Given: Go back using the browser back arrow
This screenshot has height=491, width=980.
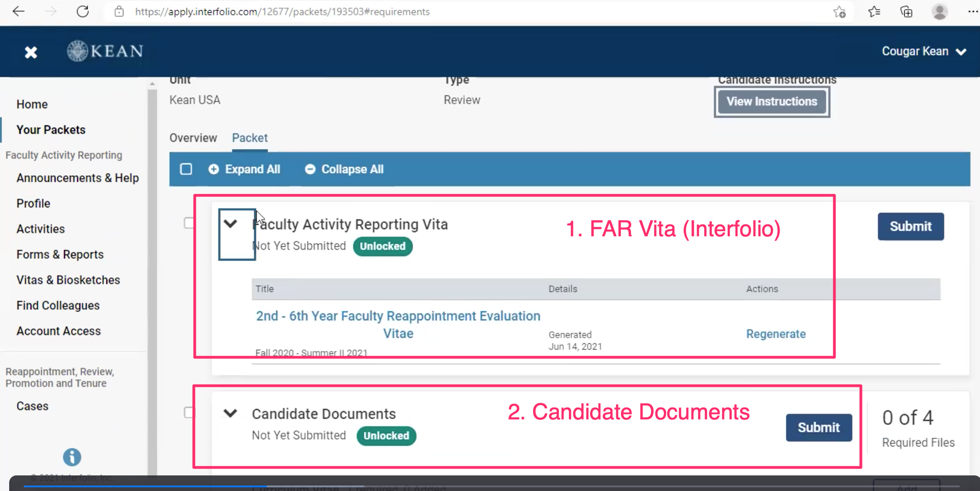Looking at the screenshot, I should coord(18,11).
